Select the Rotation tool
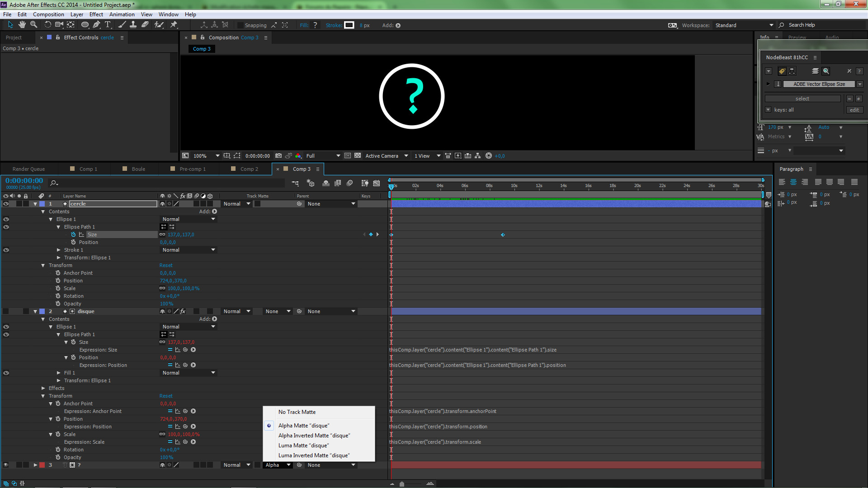This screenshot has height=488, width=868. tap(47, 25)
